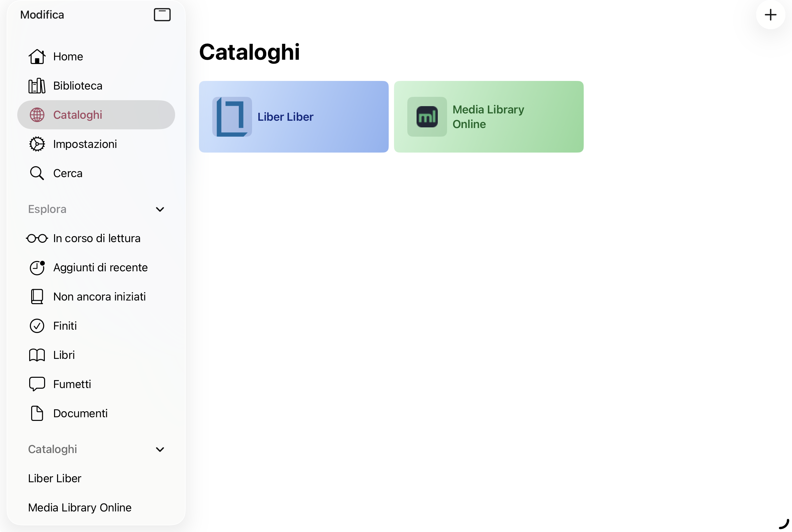This screenshot has width=792, height=532.
Task: Collapse the Cataloghi sidebar section chevron
Action: tap(160, 449)
